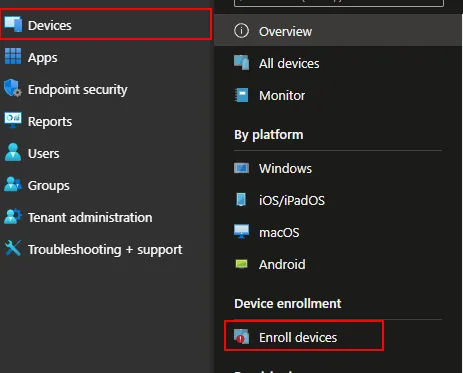Open All devices list
Viewport: 463px width, 373px height.
(289, 63)
